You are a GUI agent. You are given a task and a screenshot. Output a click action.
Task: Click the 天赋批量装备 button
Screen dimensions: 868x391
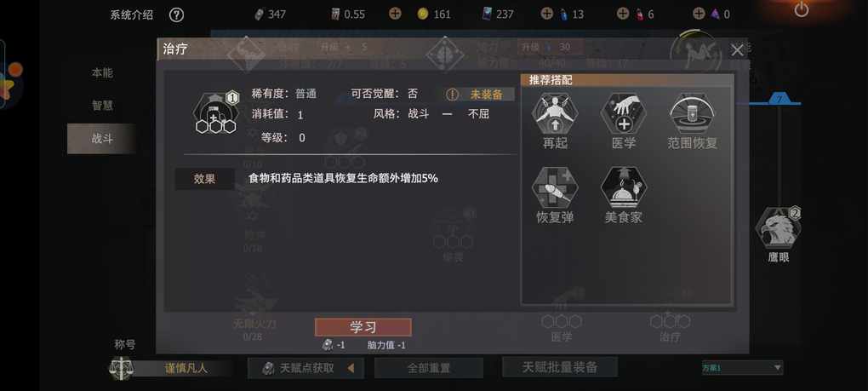coord(560,366)
